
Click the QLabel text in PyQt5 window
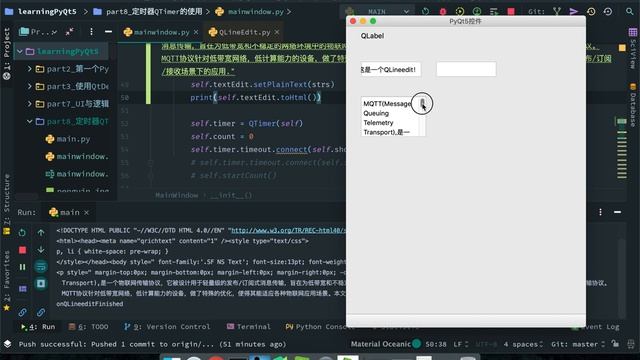pos(372,36)
